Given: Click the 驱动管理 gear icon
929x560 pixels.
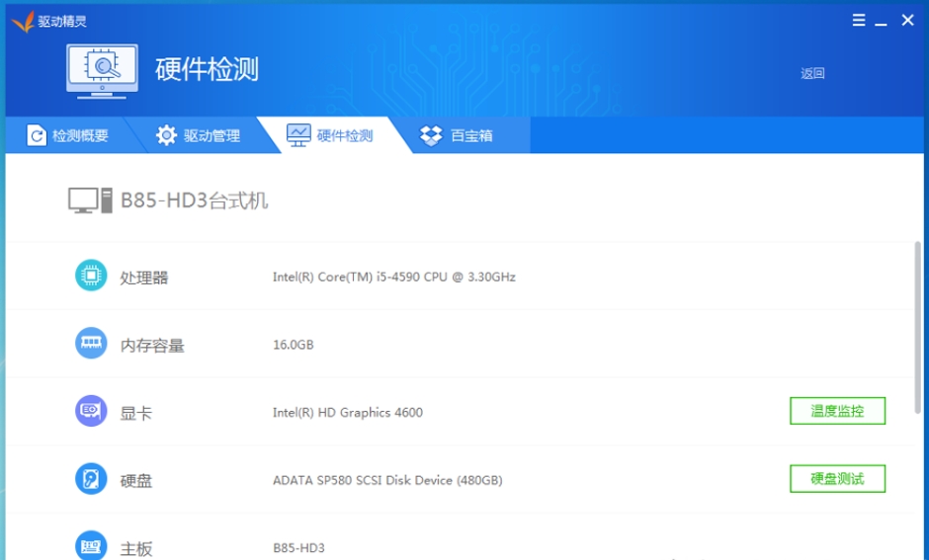Looking at the screenshot, I should click(x=166, y=135).
